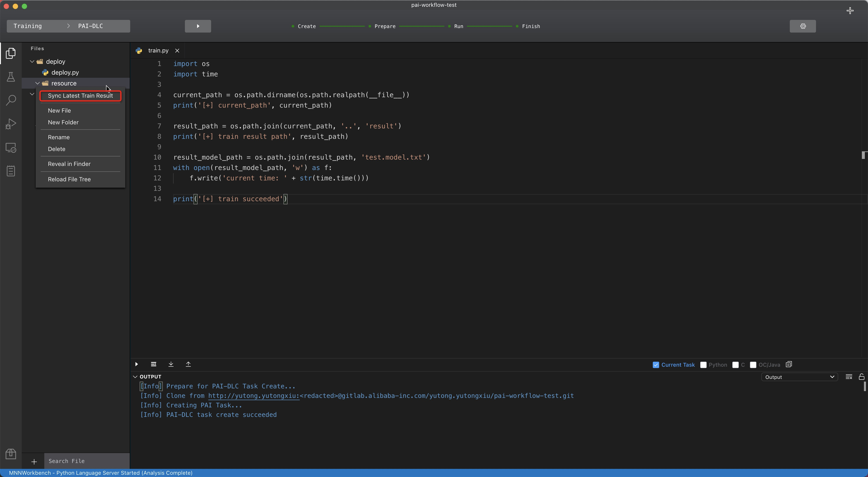Enable the OC/Java log filter checkbox
The image size is (868, 477).
(x=753, y=365)
